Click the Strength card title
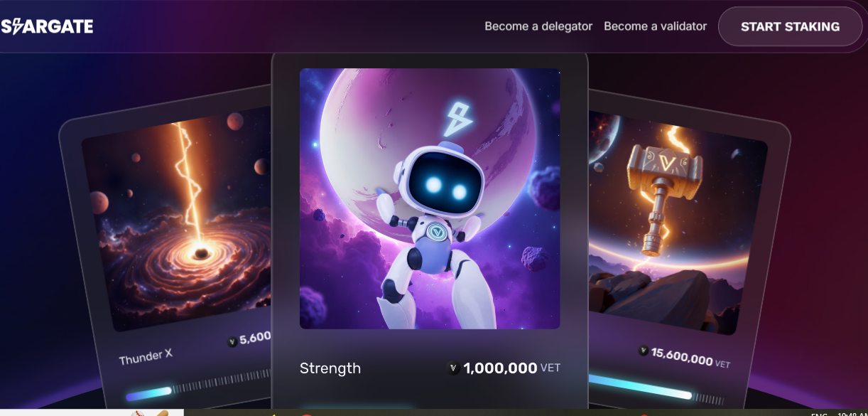This screenshot has width=868, height=416. [330, 368]
